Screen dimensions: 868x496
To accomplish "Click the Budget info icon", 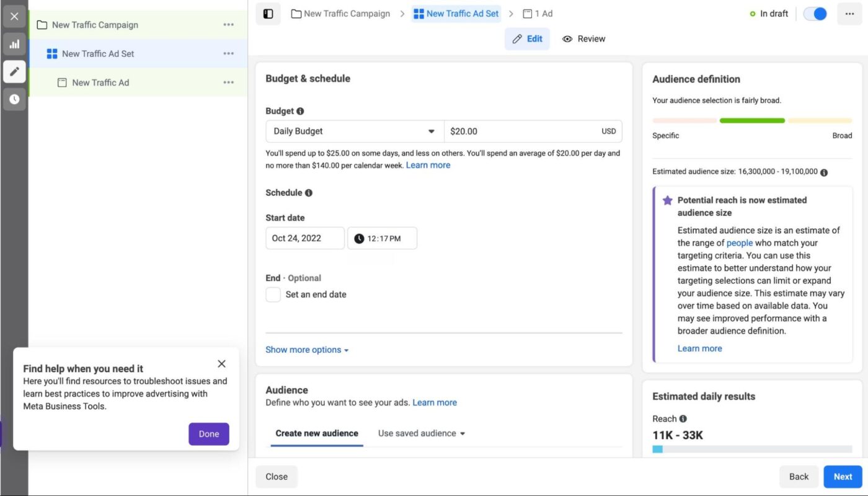I will pyautogui.click(x=299, y=111).
